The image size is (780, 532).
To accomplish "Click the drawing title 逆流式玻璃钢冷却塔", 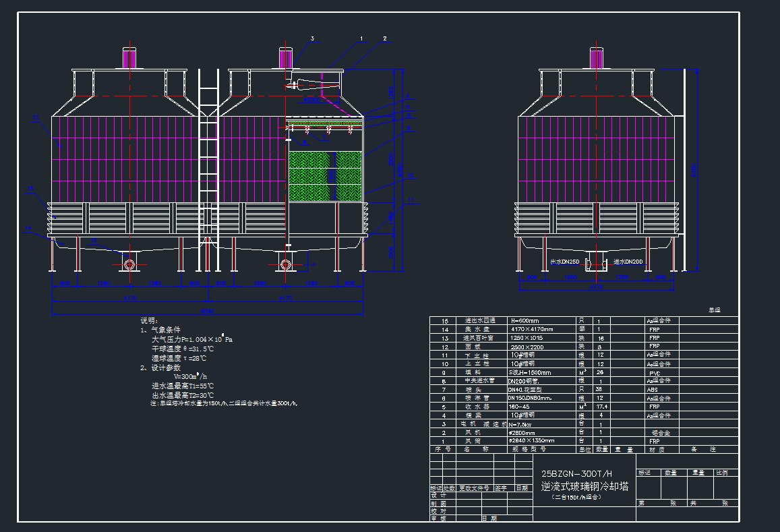I will [x=584, y=486].
